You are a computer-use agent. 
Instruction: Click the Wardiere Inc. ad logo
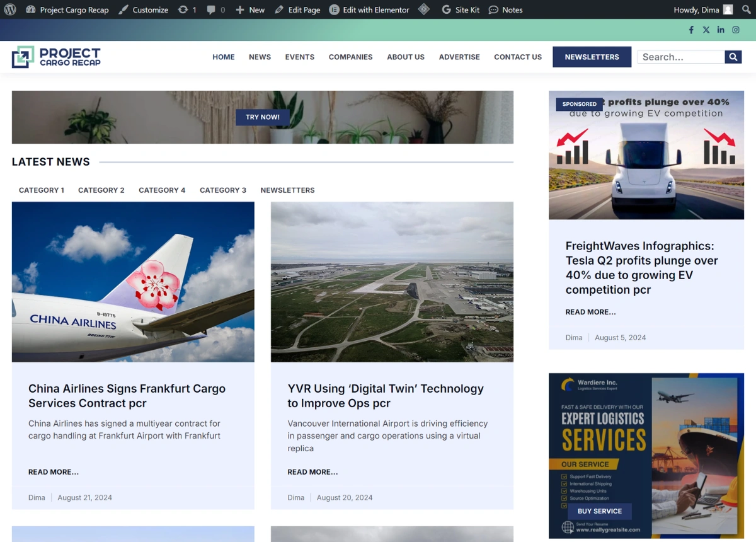[588, 384]
